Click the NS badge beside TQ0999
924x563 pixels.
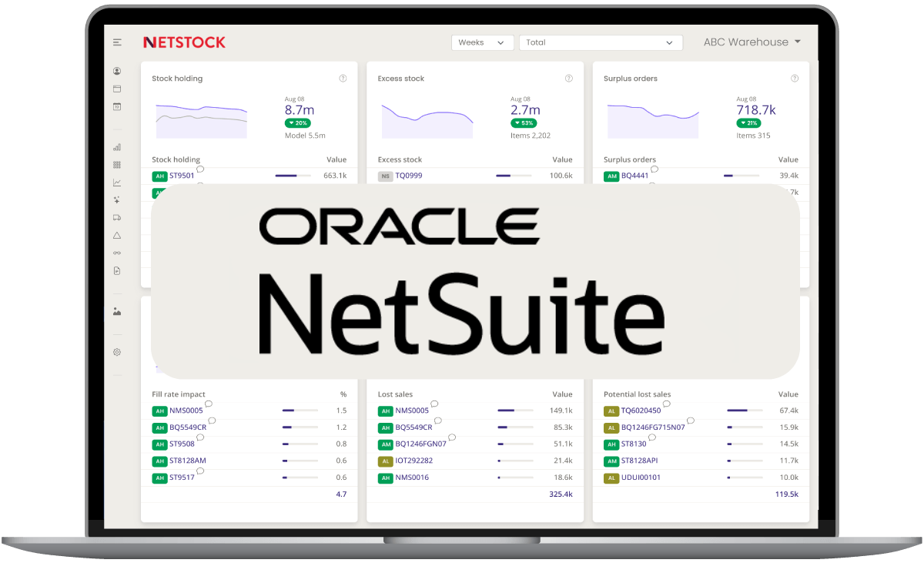click(386, 176)
